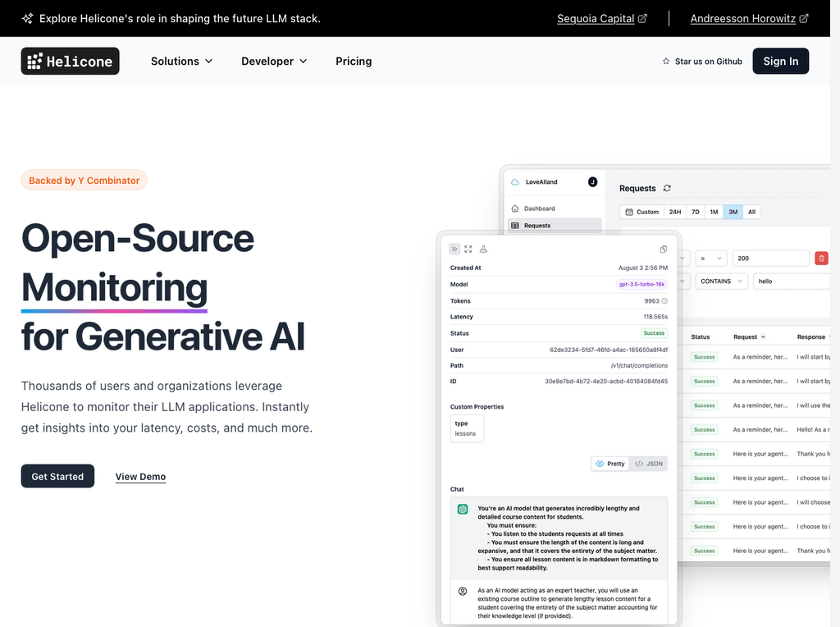Click the collapse double-arrow icon in detail panel

454,249
